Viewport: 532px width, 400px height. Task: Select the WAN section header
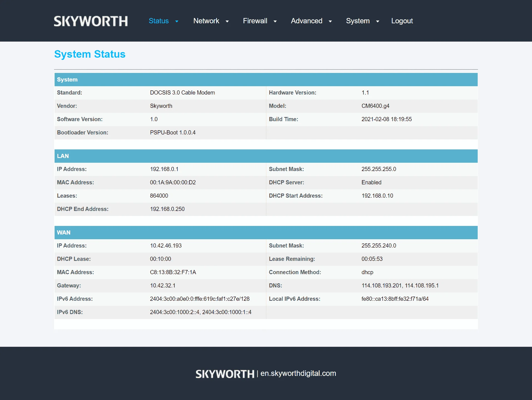point(266,233)
